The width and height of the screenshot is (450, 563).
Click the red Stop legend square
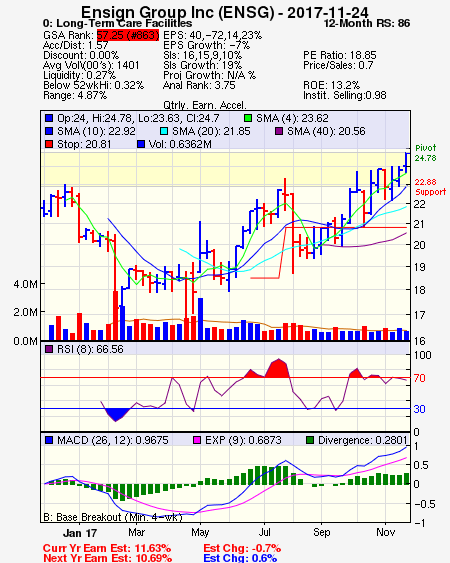point(49,144)
